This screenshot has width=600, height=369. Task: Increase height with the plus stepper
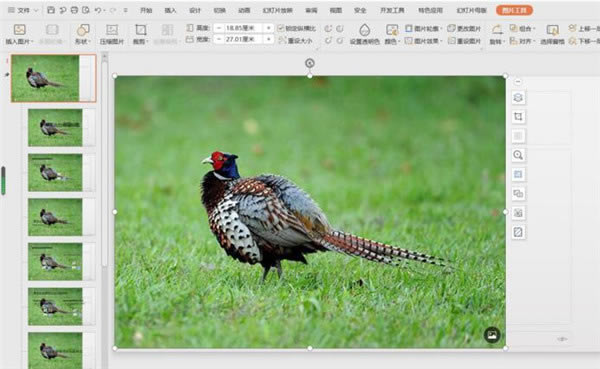point(269,28)
